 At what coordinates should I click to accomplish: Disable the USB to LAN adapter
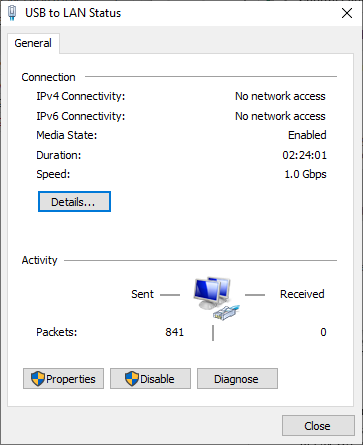coord(150,379)
